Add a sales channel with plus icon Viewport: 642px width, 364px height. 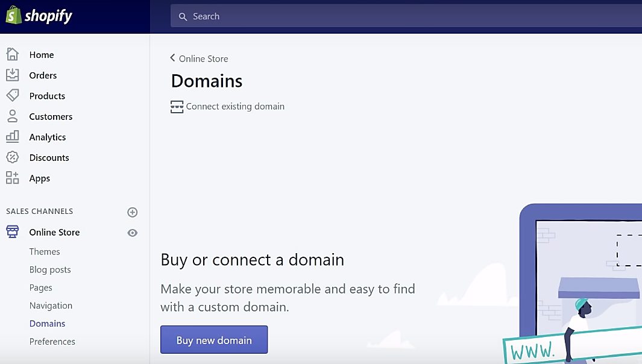pos(132,212)
